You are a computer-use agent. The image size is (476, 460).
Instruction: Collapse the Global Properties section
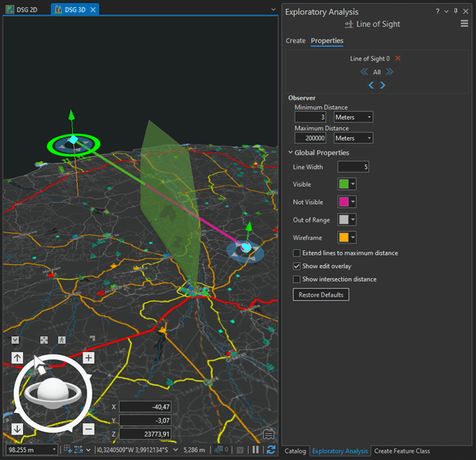point(291,153)
